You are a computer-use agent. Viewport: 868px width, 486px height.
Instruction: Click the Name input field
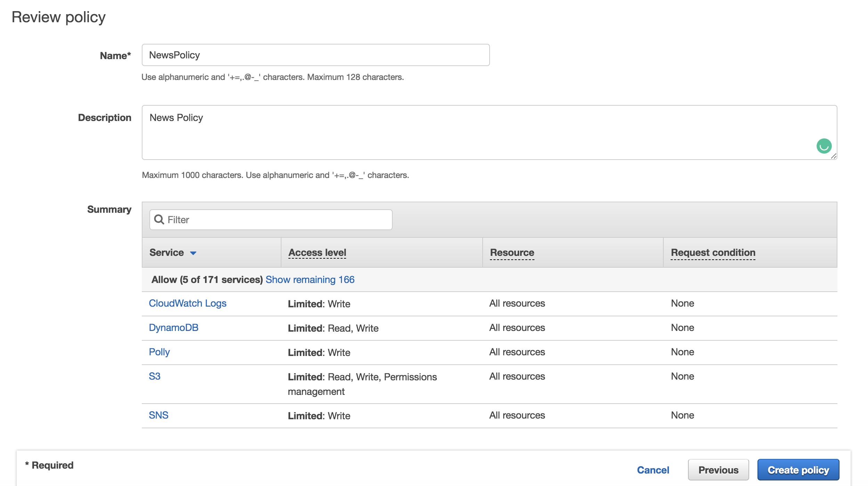coord(316,55)
